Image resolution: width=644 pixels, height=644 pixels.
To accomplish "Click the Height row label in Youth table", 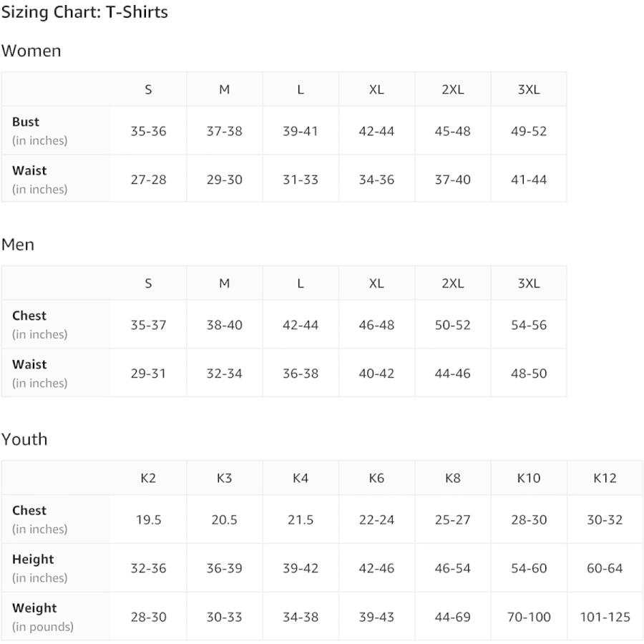I will [33, 560].
